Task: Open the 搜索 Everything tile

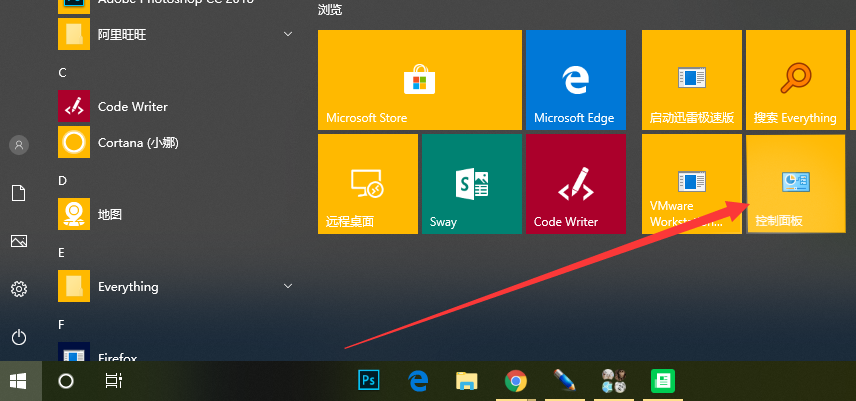Action: (796, 80)
